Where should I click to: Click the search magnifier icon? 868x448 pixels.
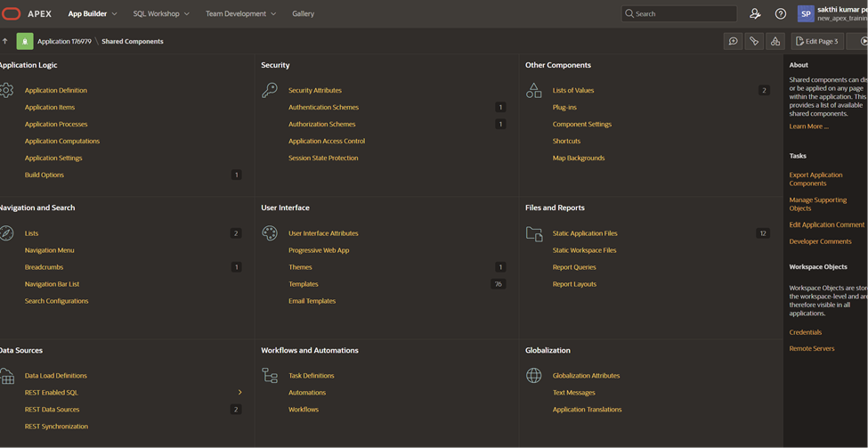click(629, 13)
